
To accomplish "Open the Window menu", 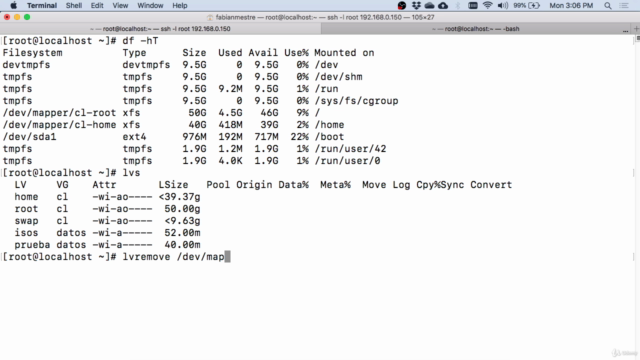I will [x=150, y=5].
